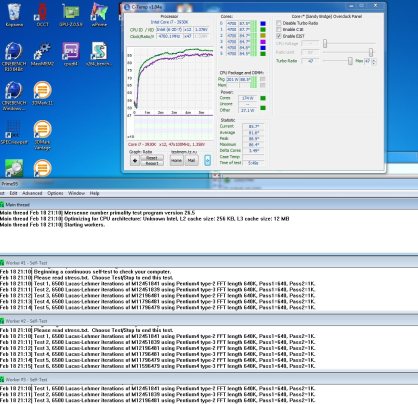This screenshot has width=418, height=404.
Task: Launch the OCCT desktop shortcut
Action: point(42,14)
